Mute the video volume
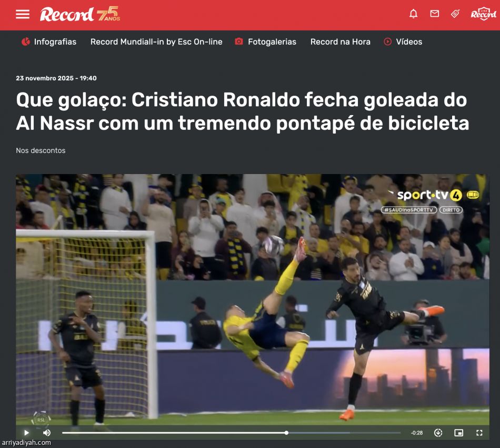 [46, 432]
